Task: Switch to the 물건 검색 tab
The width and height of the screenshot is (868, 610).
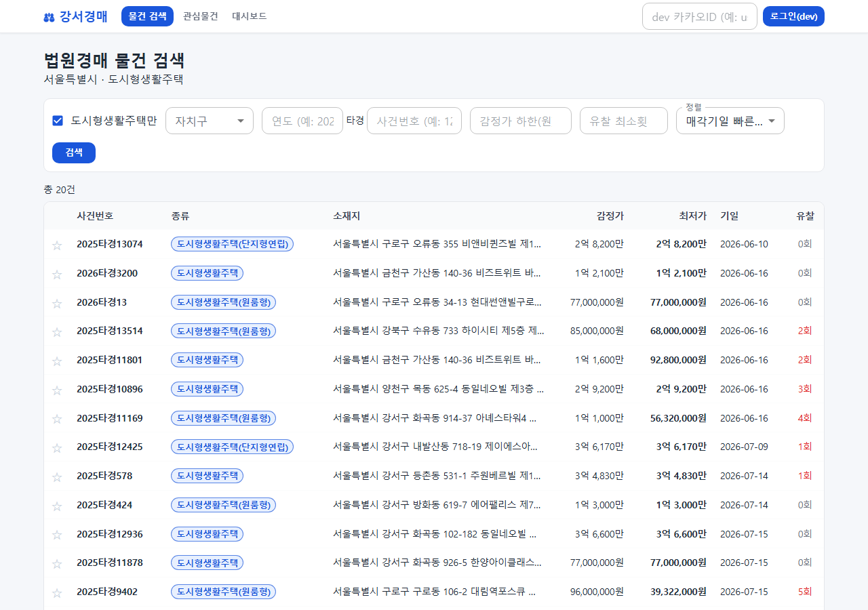Action: point(147,16)
